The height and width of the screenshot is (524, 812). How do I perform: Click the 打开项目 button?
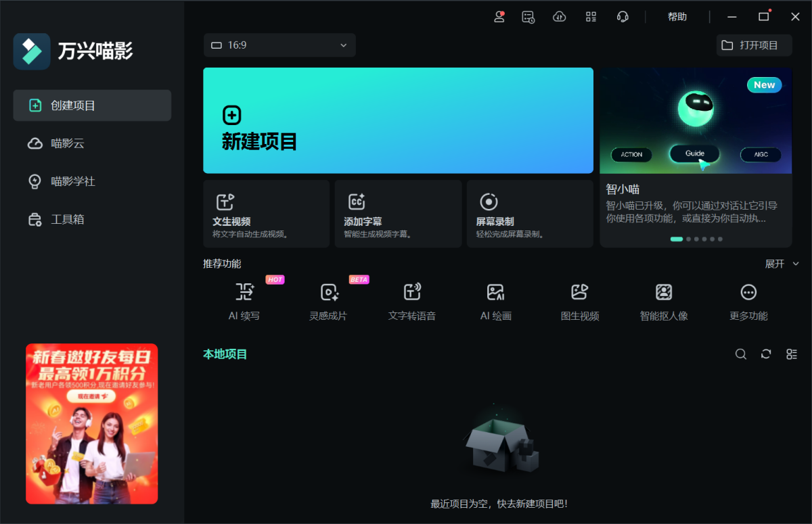[x=754, y=45]
